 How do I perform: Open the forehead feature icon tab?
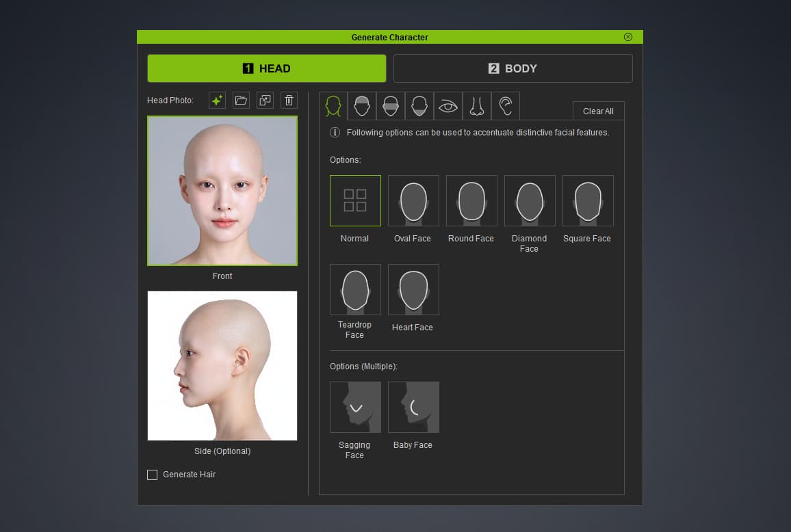(x=362, y=106)
